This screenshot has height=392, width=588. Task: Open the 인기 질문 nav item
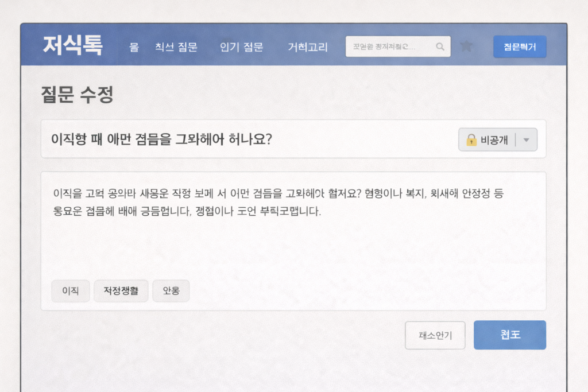[x=241, y=47]
